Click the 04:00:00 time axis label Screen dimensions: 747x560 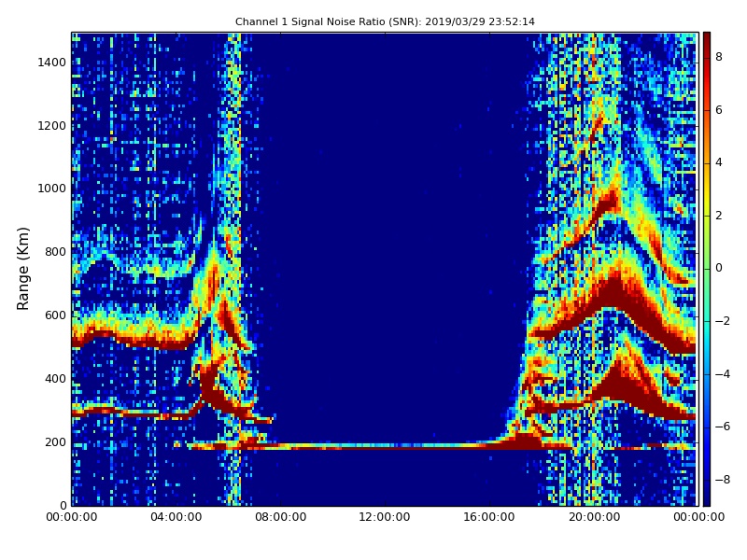176,517
